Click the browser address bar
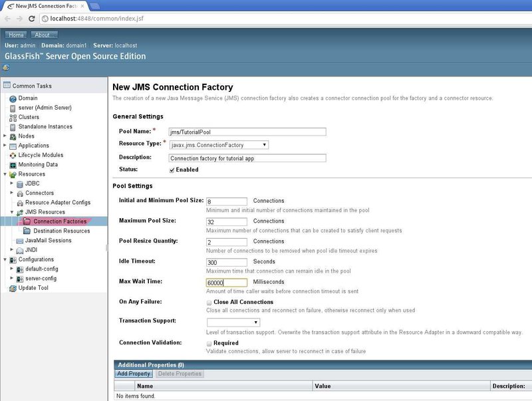Image resolution: width=532 pixels, height=401 pixels. [285, 19]
